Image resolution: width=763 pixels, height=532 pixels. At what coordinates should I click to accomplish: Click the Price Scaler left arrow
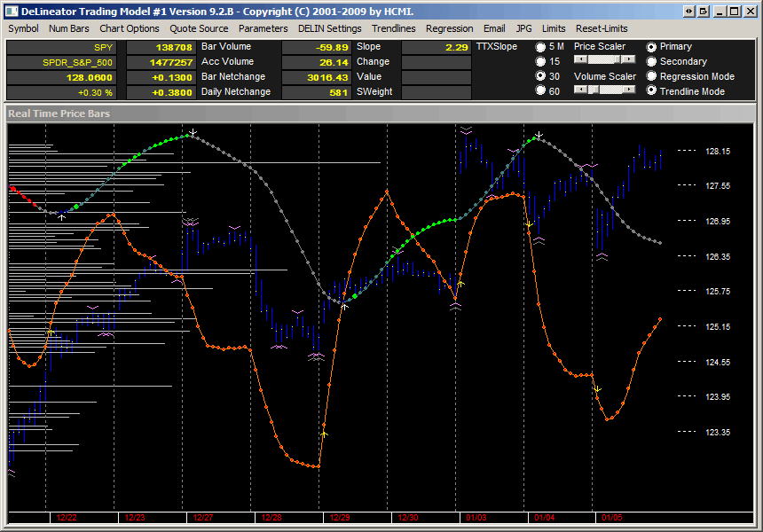pos(580,59)
